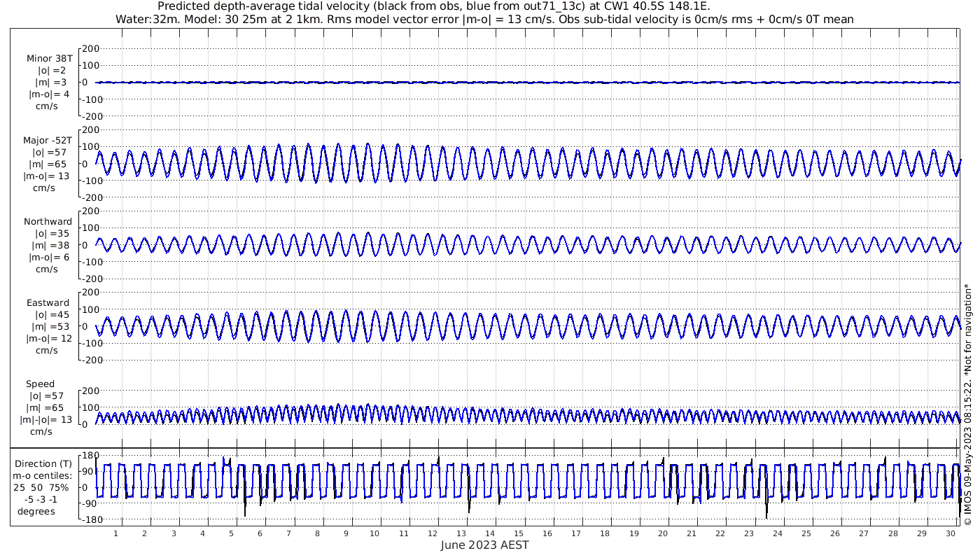This screenshot has width=980, height=560.
Task: Click the date tick '24' on the x-axis
Action: [x=777, y=533]
